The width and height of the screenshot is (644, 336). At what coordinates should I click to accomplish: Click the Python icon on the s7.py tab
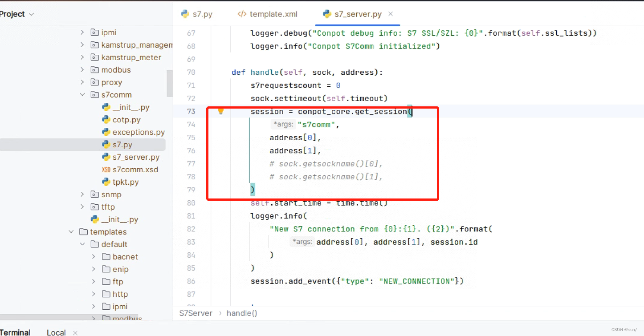click(x=184, y=14)
